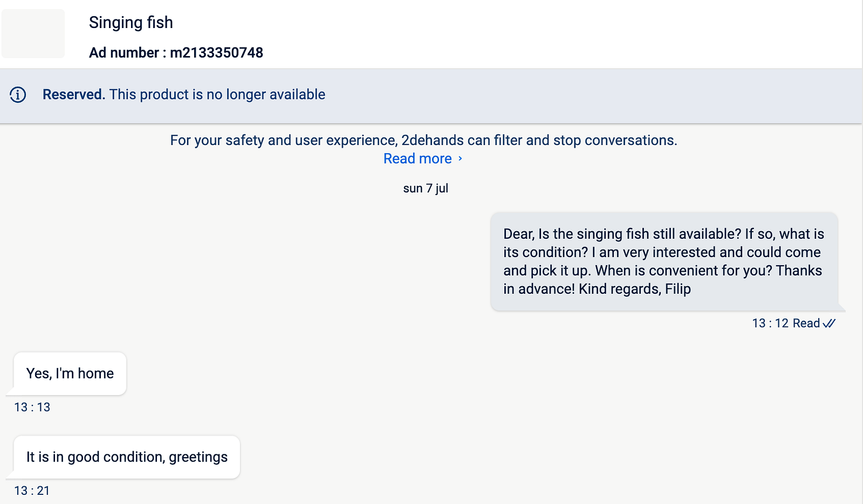Screen dimensions: 863x504
Task: Click the "It is in good condition, greetings" message
Action: point(127,457)
